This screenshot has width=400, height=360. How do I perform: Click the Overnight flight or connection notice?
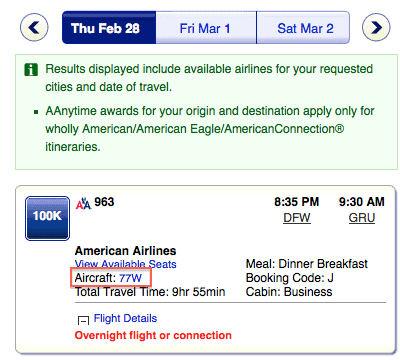(x=153, y=335)
